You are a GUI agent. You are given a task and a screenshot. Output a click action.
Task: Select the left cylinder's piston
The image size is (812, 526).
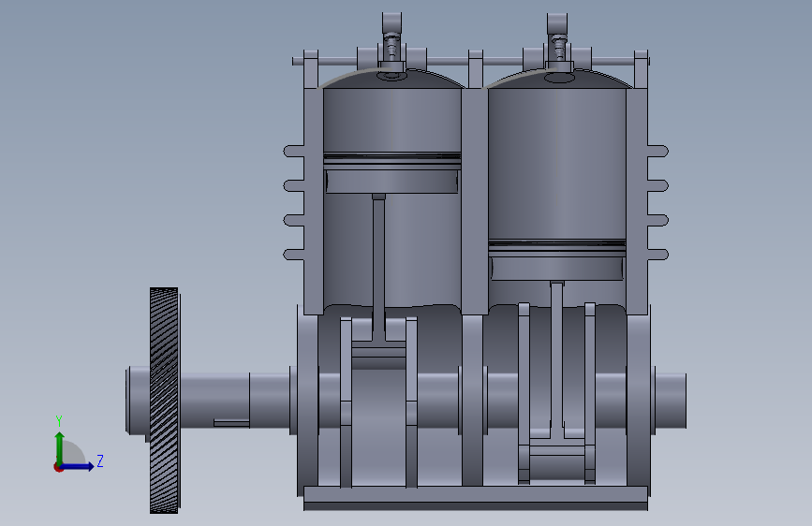pos(392,173)
